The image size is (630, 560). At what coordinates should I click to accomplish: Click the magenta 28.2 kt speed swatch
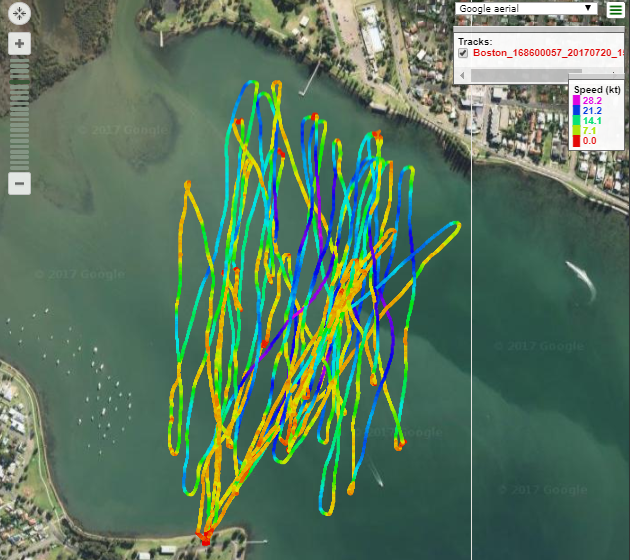576,101
